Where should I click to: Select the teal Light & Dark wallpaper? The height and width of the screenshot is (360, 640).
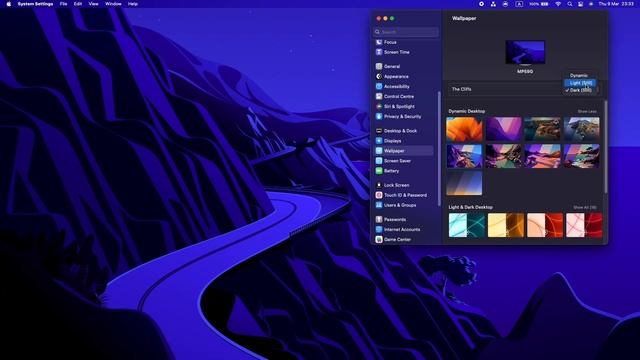[467, 225]
